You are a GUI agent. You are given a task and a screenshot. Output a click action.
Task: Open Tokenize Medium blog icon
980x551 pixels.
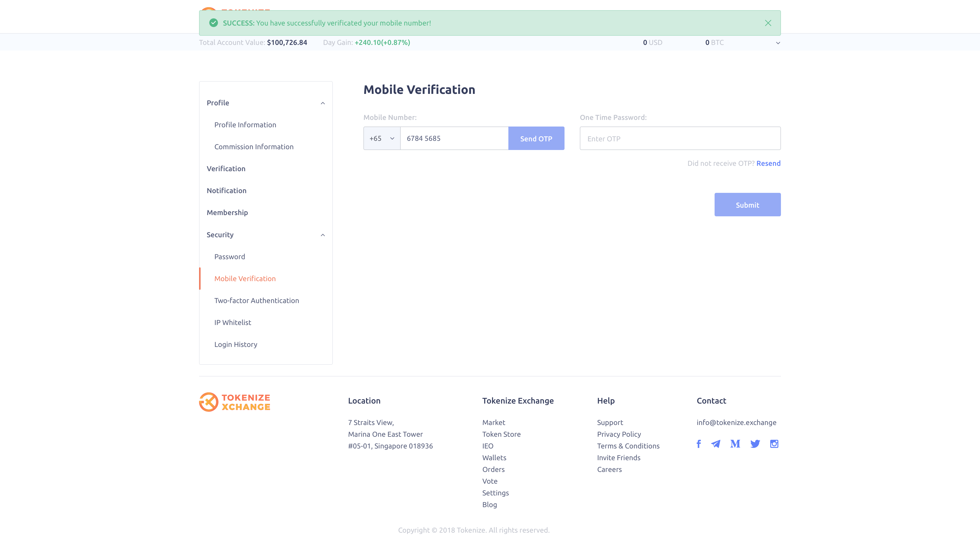pos(735,444)
